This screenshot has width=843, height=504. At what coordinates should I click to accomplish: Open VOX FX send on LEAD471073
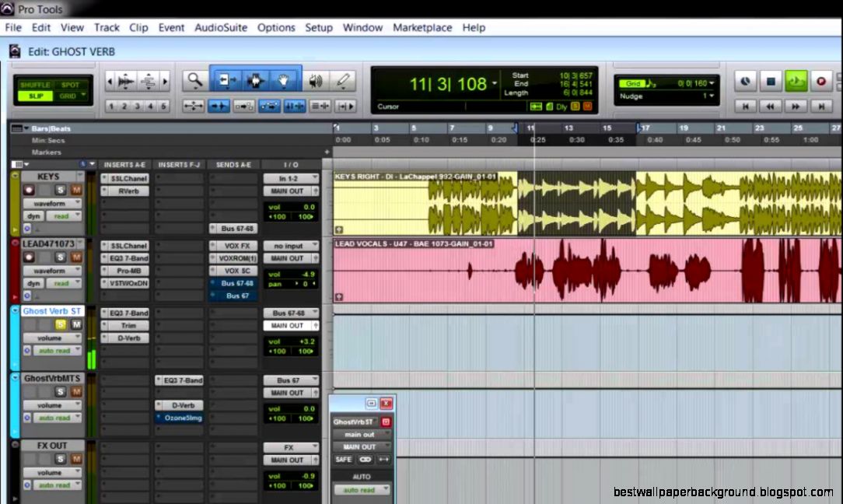point(233,245)
